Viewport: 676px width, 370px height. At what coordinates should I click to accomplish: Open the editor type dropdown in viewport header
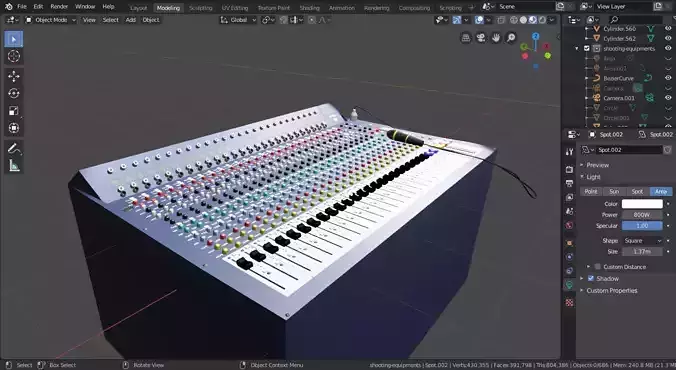click(x=12, y=20)
